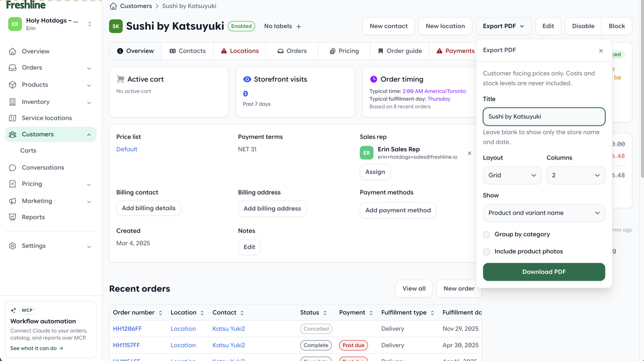The width and height of the screenshot is (644, 361).
Task: Click the Download PDF button
Action: pos(544,272)
